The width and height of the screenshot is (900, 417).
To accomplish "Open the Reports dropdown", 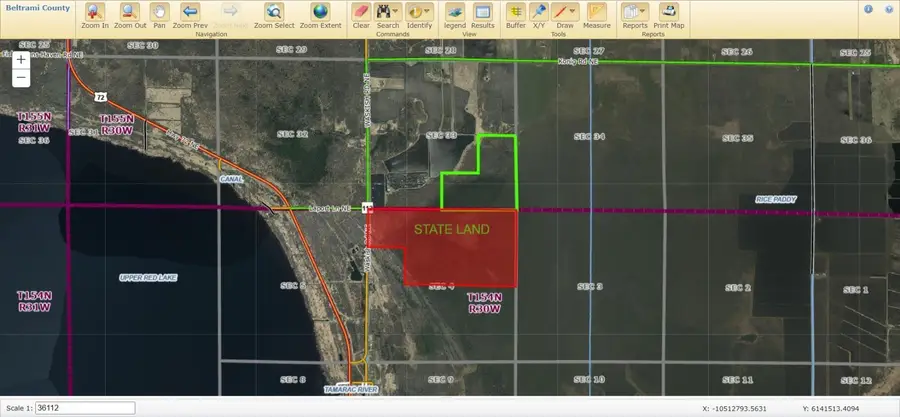I will tap(643, 12).
